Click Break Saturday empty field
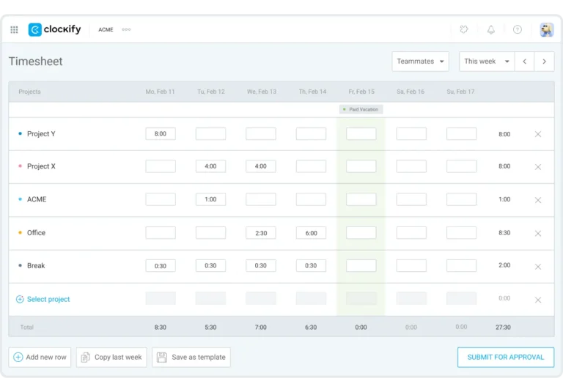Viewport: 563px width, 392px height. [x=411, y=266]
